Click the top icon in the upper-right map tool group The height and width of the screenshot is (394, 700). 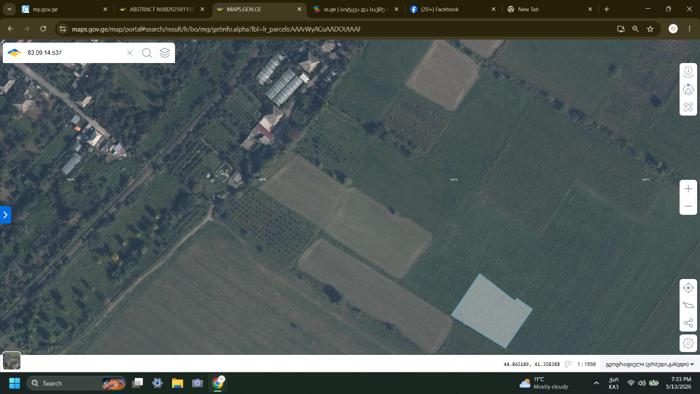pos(688,71)
